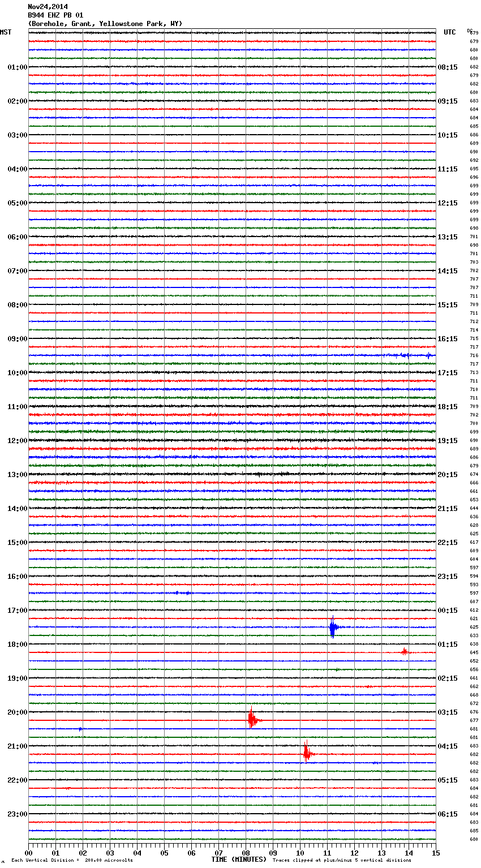The height and width of the screenshot is (868, 481).
Task: Select the 03:00 MST time label
Action: click(x=18, y=135)
